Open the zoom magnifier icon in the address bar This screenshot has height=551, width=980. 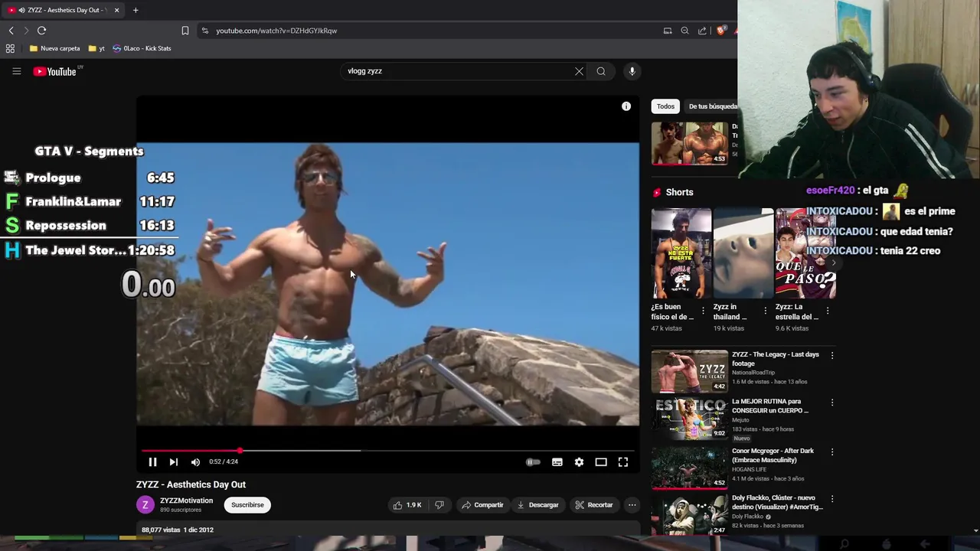(x=684, y=31)
